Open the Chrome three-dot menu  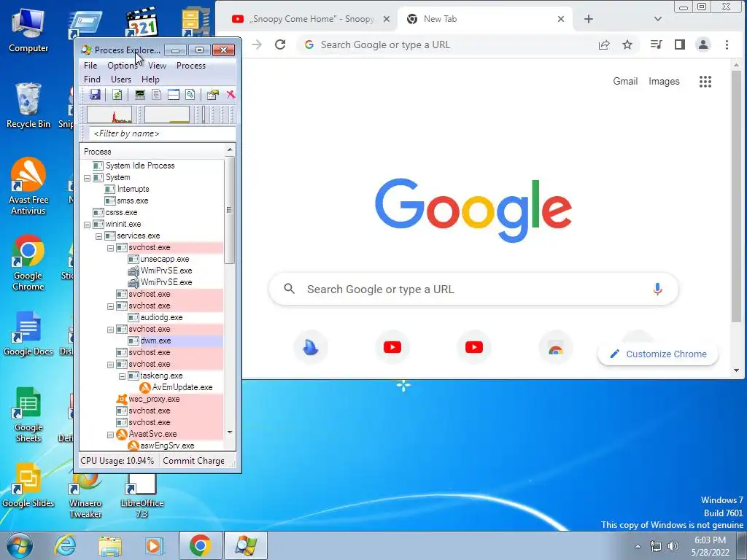point(727,44)
